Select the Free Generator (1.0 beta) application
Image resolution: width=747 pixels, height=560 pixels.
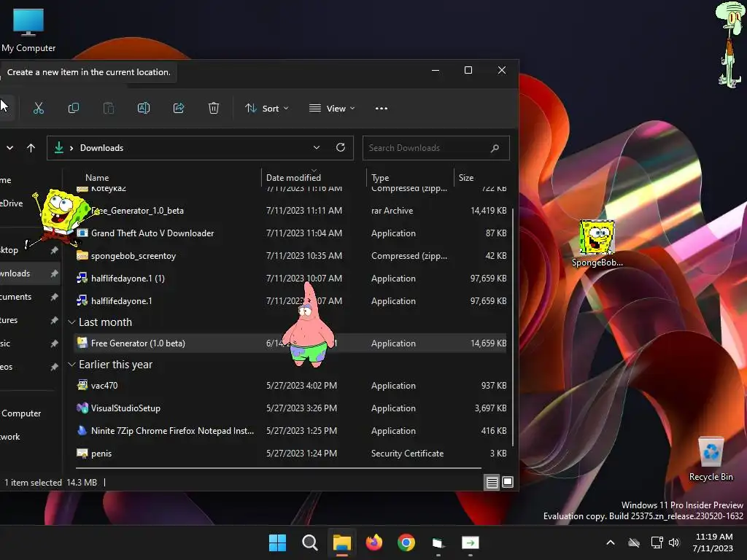tap(290, 343)
